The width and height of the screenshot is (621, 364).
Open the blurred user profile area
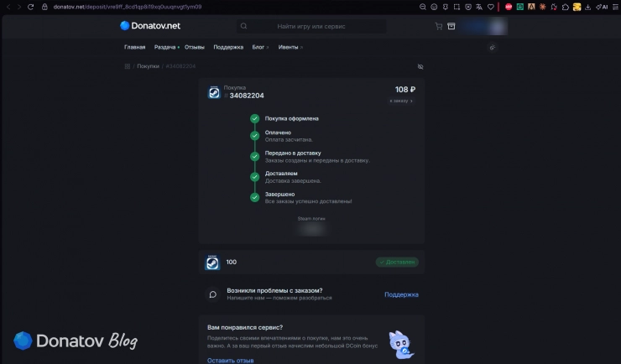tap(483, 27)
